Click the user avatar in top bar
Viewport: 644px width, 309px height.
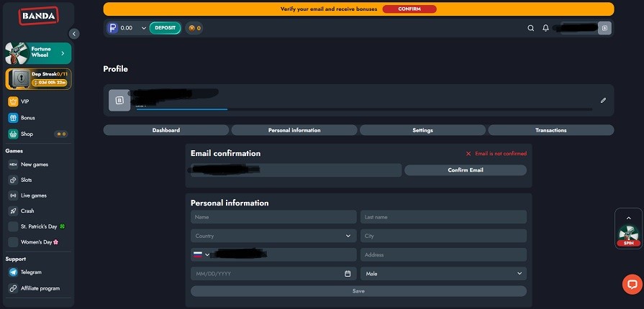point(604,28)
